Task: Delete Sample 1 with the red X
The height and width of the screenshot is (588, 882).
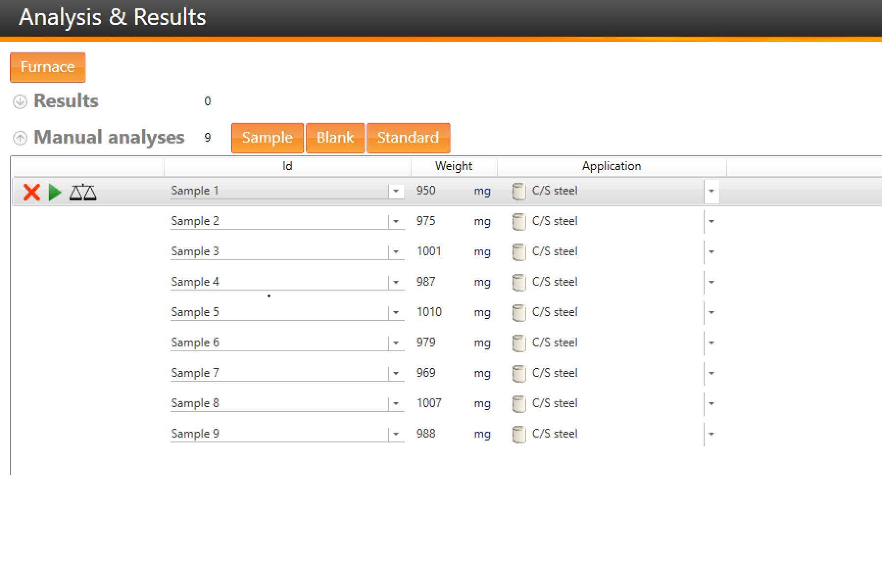Action: [x=32, y=192]
